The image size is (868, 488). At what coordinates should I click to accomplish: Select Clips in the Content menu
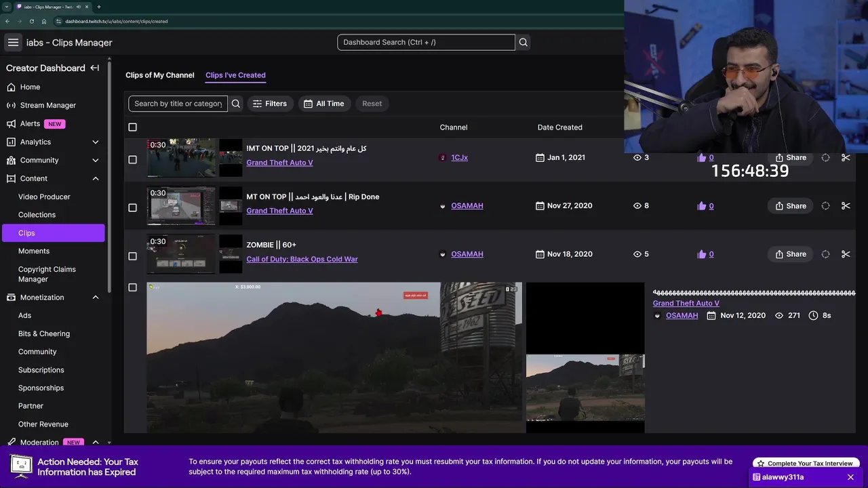pos(53,232)
